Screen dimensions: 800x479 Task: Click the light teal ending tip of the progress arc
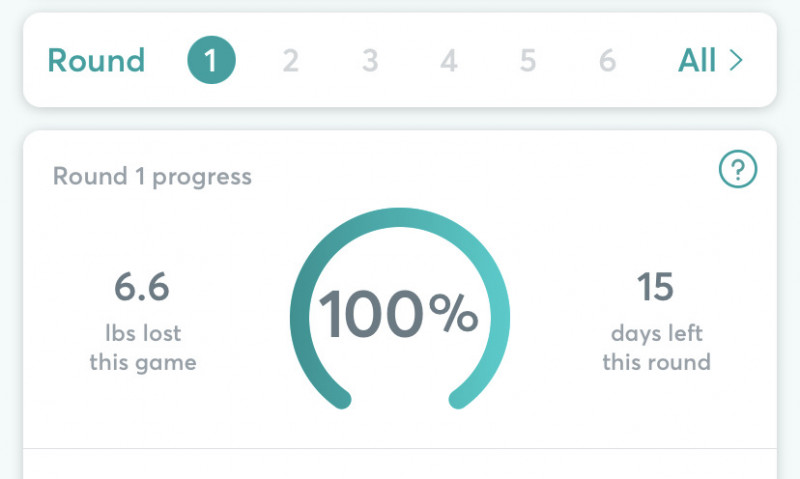coord(459,399)
